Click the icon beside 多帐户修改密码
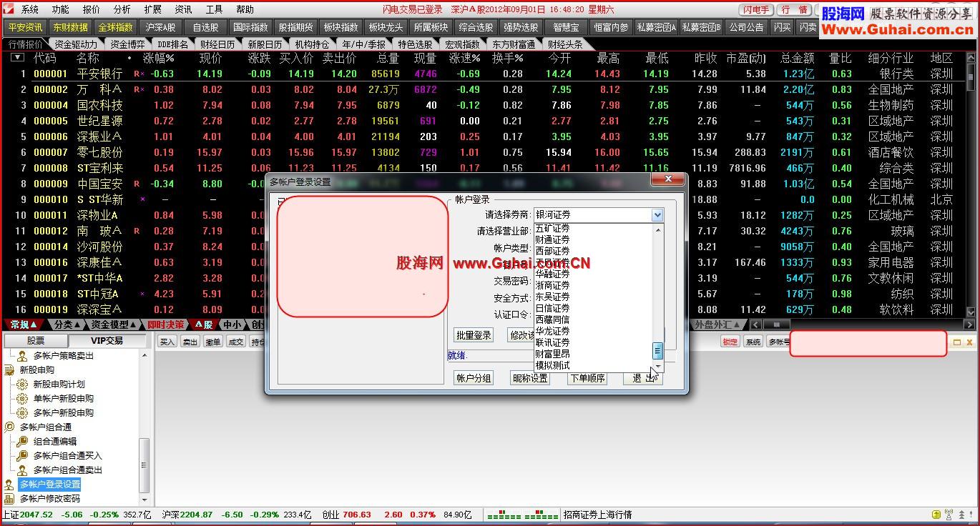980x526 pixels. pos(9,498)
